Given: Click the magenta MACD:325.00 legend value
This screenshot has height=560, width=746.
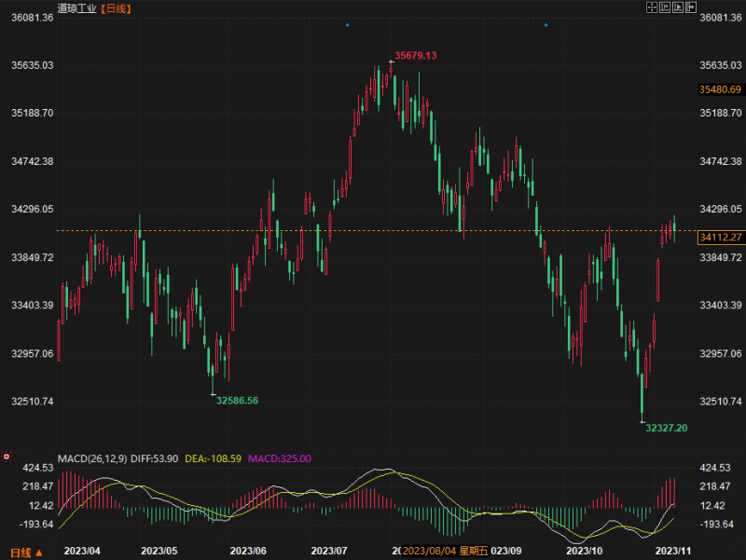Looking at the screenshot, I should click(x=279, y=458).
